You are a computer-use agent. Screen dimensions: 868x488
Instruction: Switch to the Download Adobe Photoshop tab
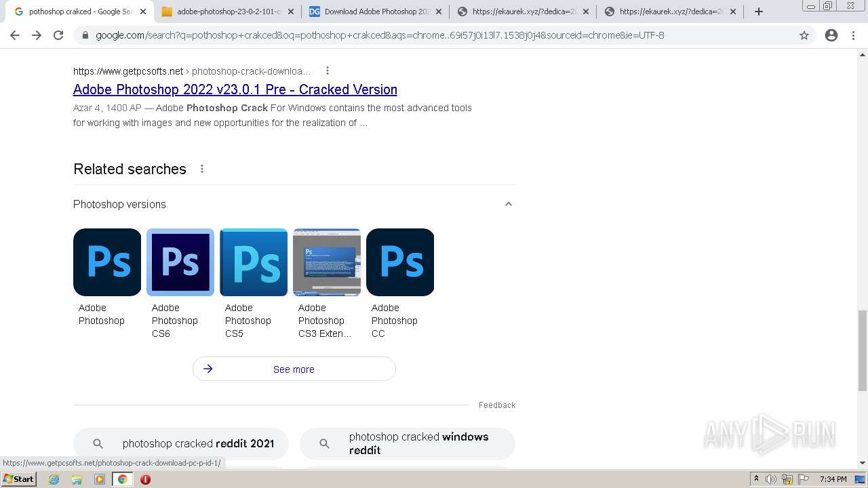[x=375, y=12]
